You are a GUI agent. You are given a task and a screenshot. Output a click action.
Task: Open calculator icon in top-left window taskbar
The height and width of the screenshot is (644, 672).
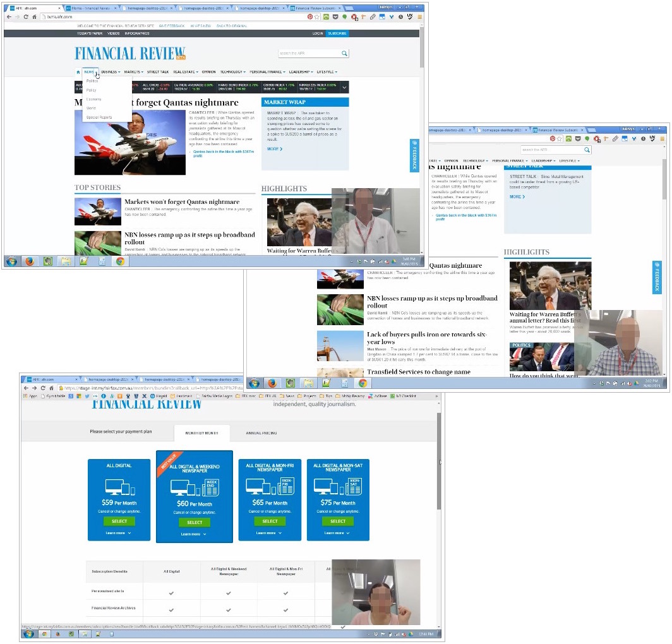click(x=102, y=261)
